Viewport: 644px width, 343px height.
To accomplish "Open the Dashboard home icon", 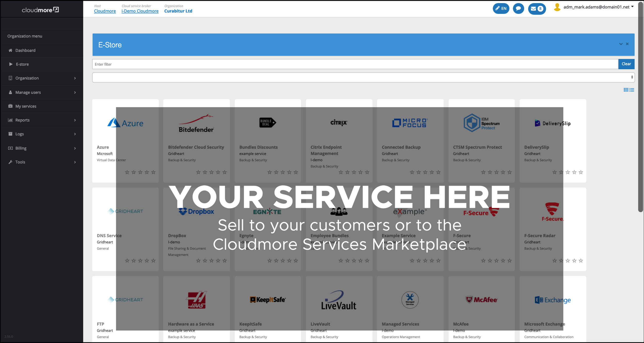I will pyautogui.click(x=10, y=50).
